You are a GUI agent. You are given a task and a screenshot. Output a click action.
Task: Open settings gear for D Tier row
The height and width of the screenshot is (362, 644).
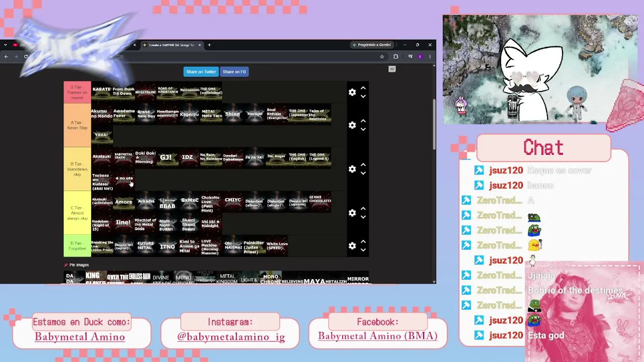(352, 246)
